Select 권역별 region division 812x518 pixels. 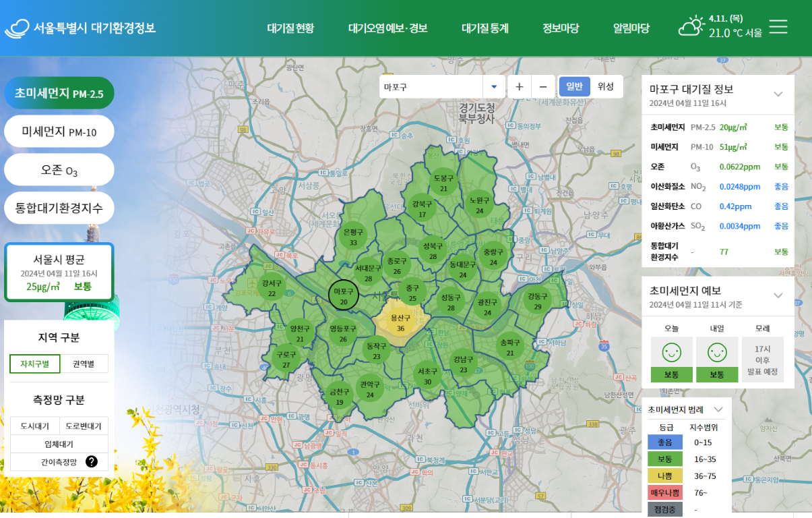point(84,364)
